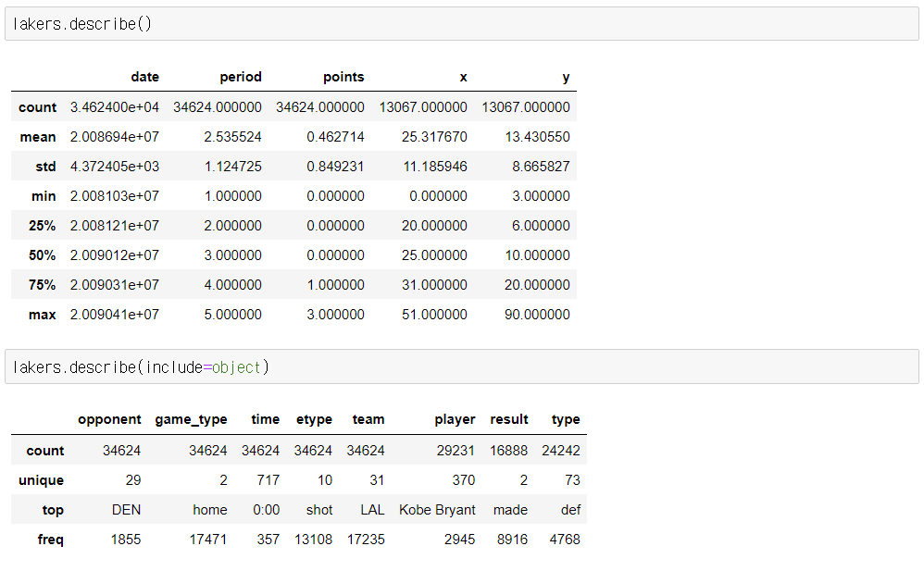The image size is (924, 571).
Task: Click the '50%' row label
Action: point(42,255)
